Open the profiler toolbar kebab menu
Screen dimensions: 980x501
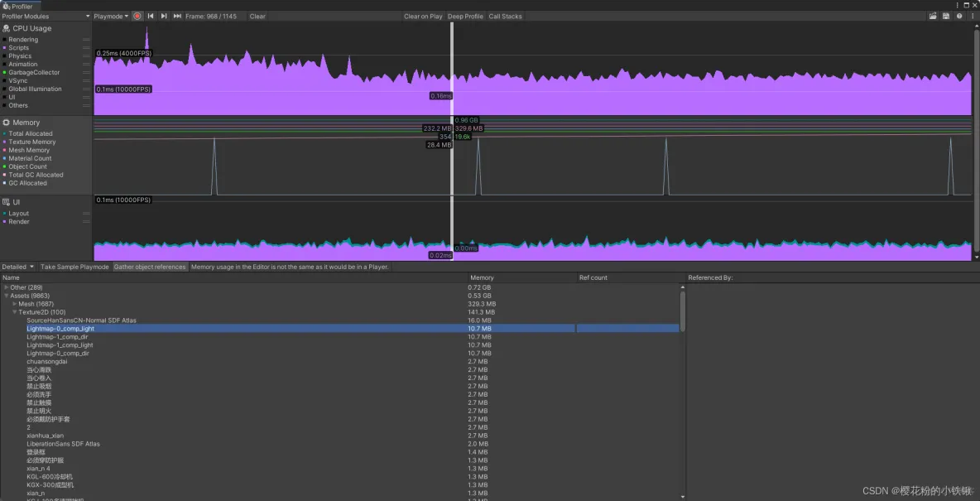coord(973,17)
